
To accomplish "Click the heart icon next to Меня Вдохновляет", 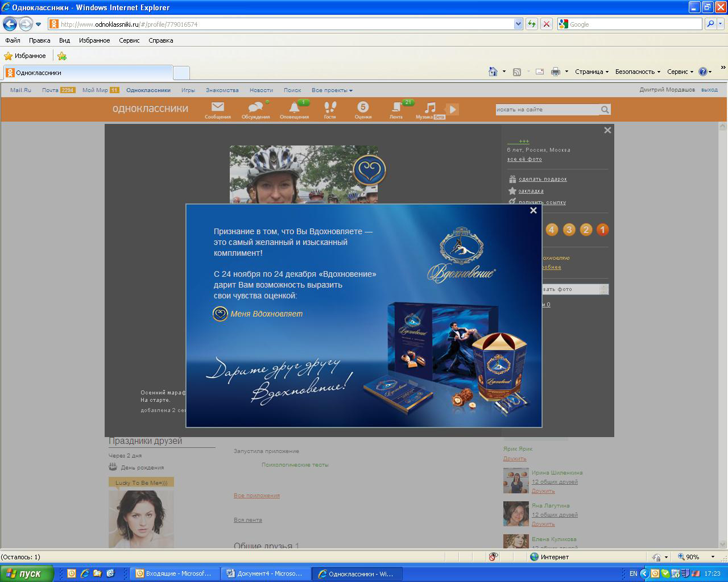I will 220,314.
